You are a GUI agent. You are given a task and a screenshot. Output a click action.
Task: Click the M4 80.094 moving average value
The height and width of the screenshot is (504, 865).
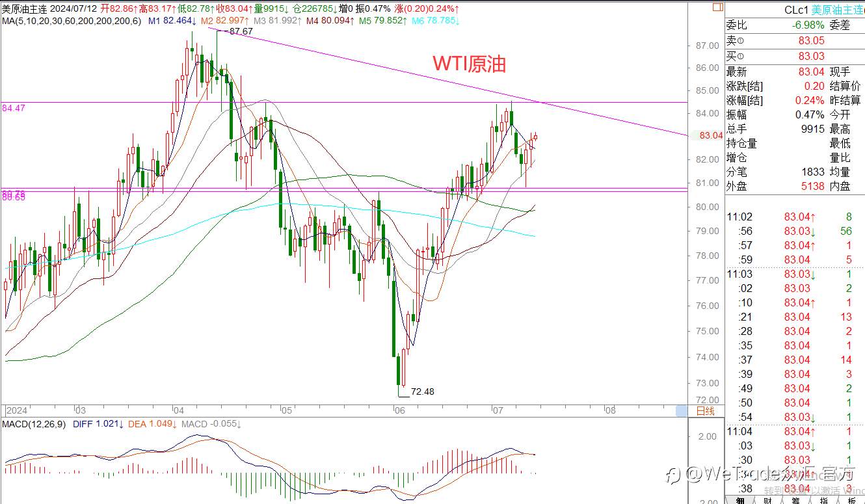click(x=330, y=21)
